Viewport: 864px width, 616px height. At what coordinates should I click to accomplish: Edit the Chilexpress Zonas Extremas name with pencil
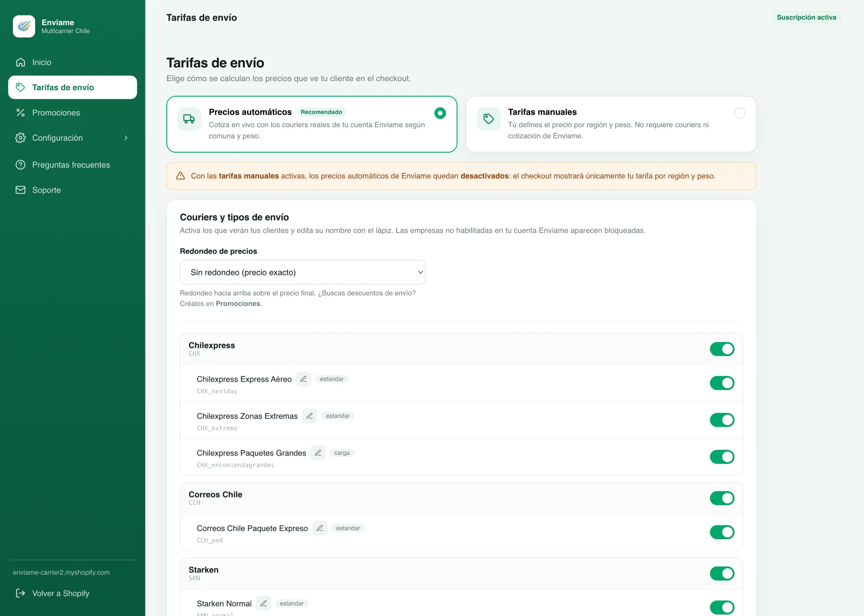[x=310, y=416]
